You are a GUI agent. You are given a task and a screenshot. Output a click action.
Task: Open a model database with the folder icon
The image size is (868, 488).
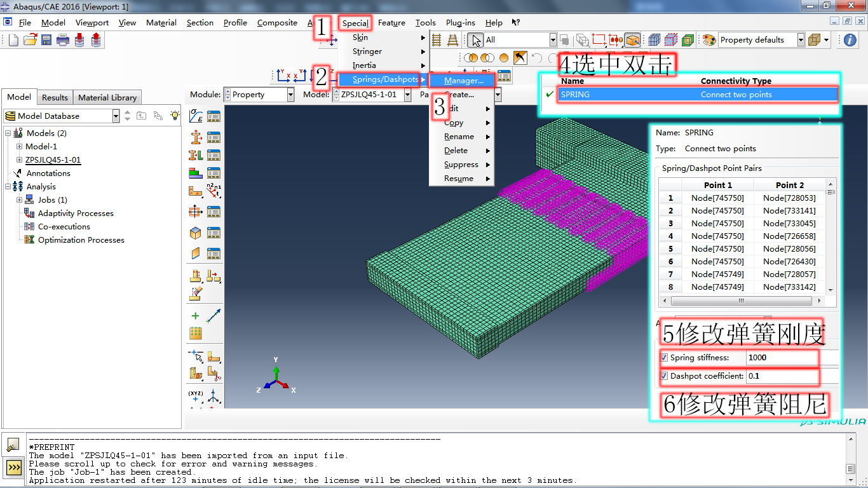tap(30, 40)
